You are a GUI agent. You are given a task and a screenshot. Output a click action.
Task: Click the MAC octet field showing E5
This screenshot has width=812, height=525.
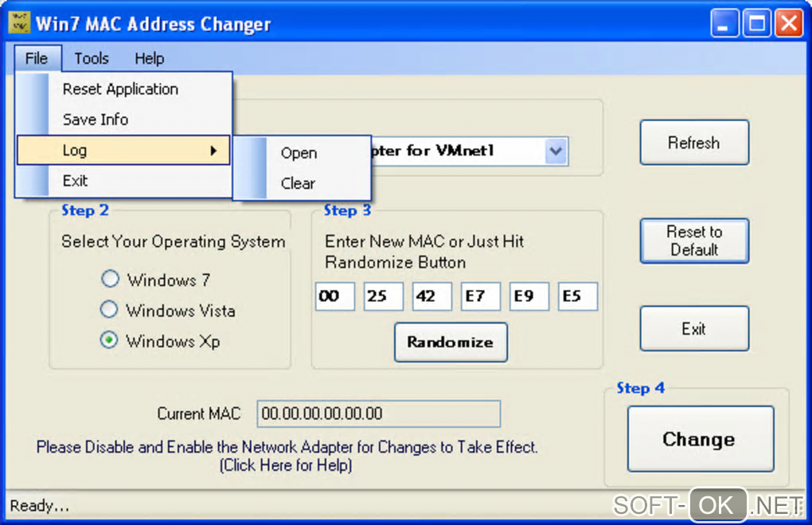578,296
